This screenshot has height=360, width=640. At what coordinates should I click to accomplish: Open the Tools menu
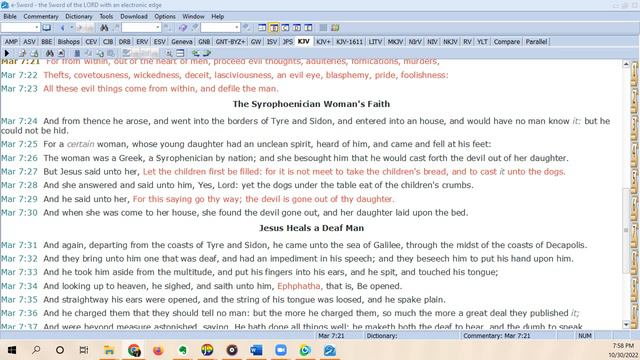(x=106, y=16)
